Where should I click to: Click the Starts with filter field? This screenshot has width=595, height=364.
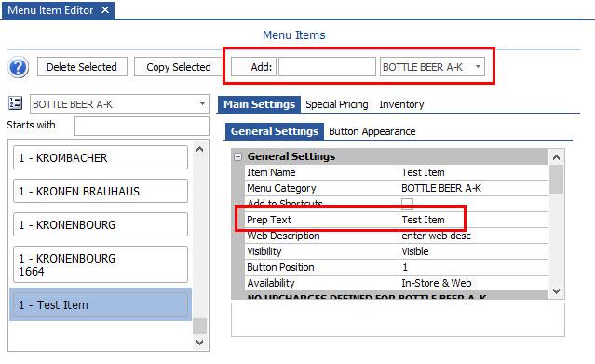coord(142,126)
